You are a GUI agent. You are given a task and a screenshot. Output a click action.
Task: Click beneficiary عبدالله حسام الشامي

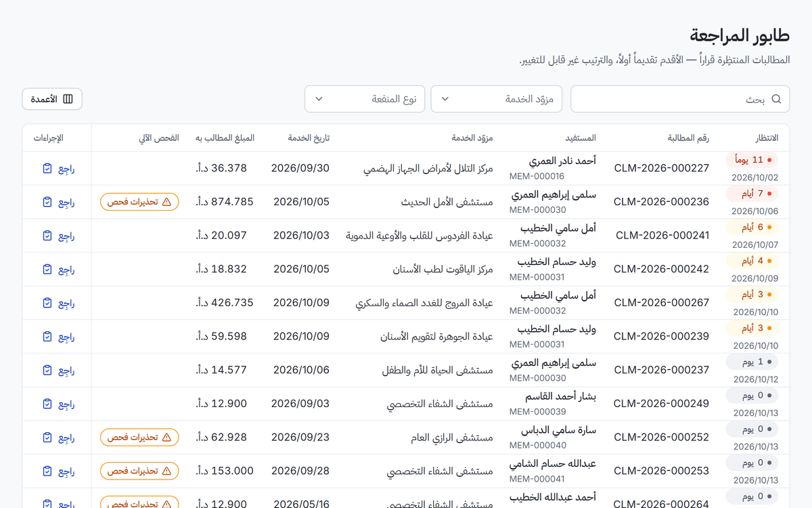pyautogui.click(x=553, y=464)
